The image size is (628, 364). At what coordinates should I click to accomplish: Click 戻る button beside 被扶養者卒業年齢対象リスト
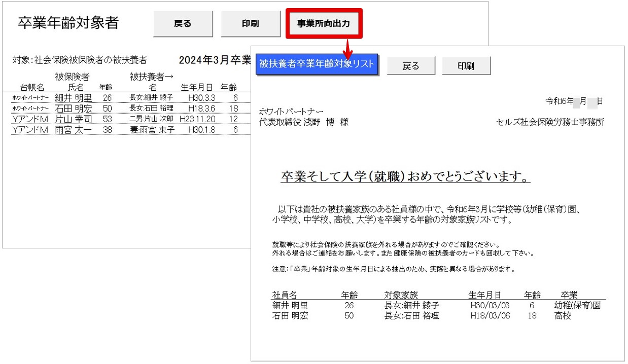click(x=411, y=66)
